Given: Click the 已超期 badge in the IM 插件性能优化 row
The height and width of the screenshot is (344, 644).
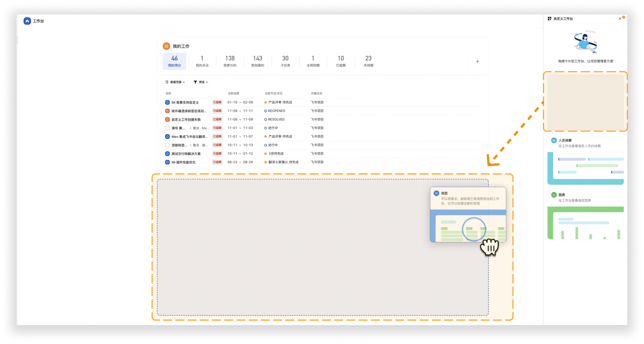Looking at the screenshot, I should (x=217, y=162).
